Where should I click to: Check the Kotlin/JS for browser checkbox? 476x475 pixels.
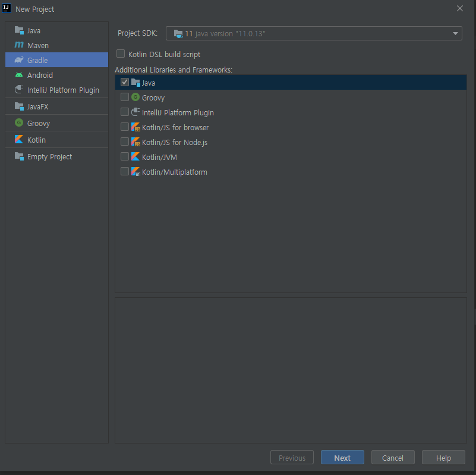tap(124, 127)
